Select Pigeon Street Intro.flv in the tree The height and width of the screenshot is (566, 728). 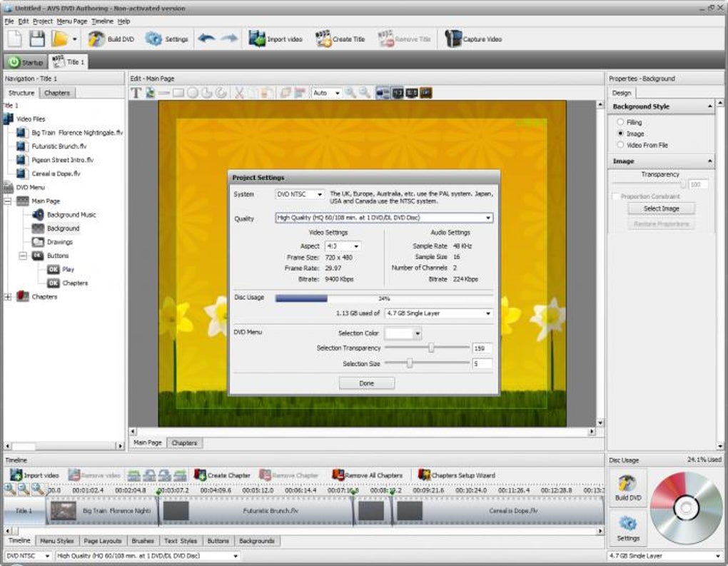click(x=62, y=160)
